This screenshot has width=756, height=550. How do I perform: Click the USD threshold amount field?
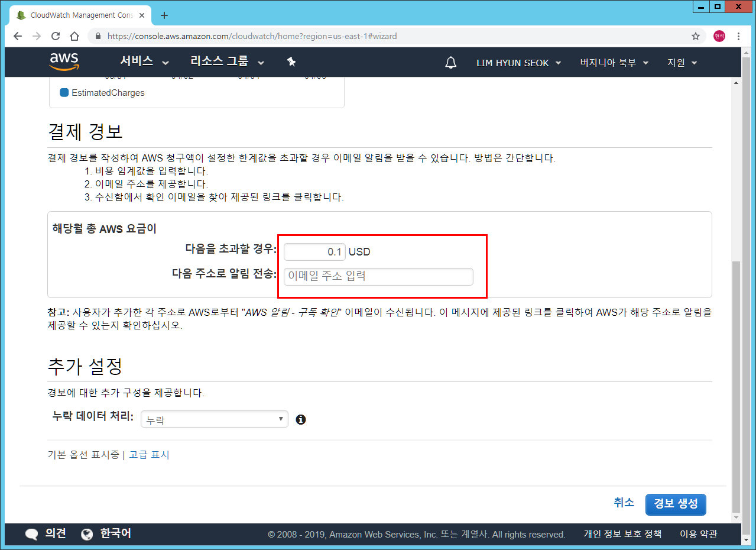[314, 252]
